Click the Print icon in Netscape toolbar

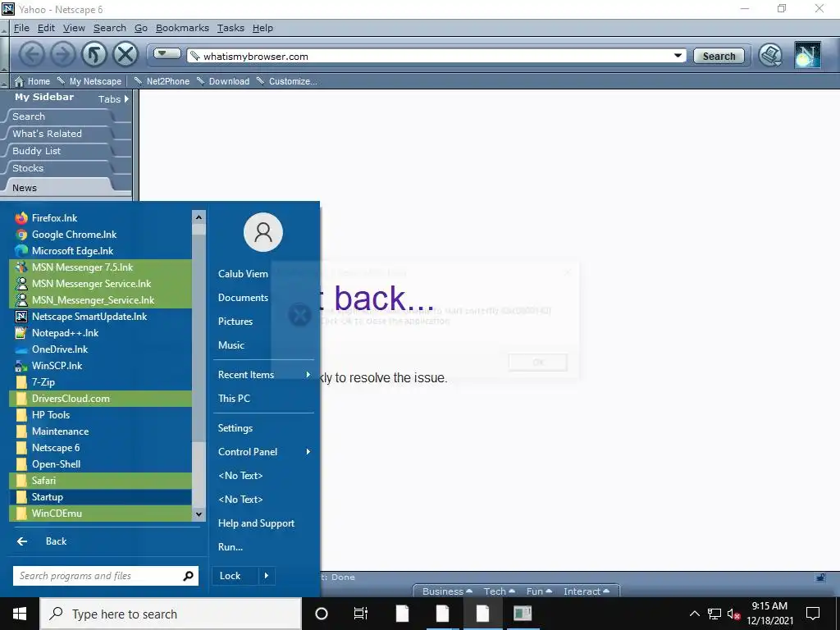coord(770,56)
